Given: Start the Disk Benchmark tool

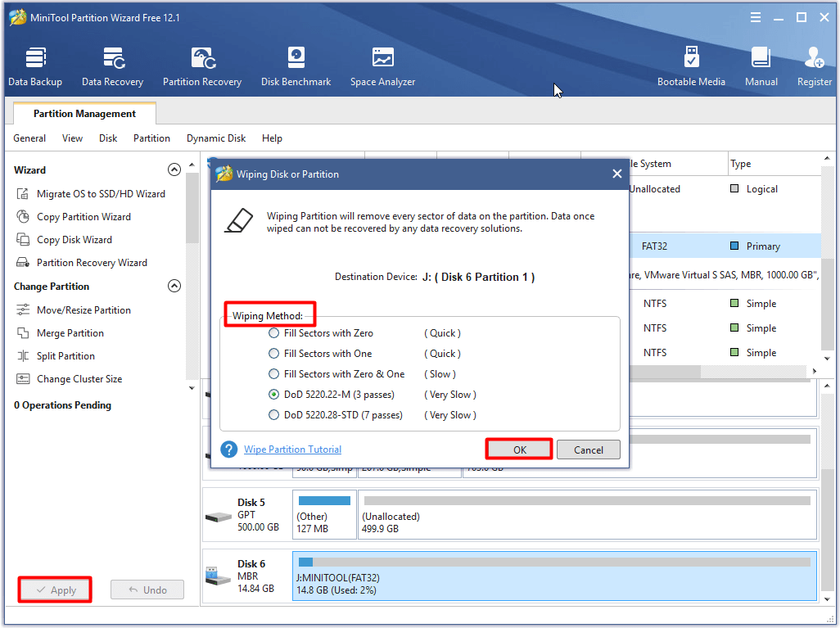Looking at the screenshot, I should pos(296,67).
